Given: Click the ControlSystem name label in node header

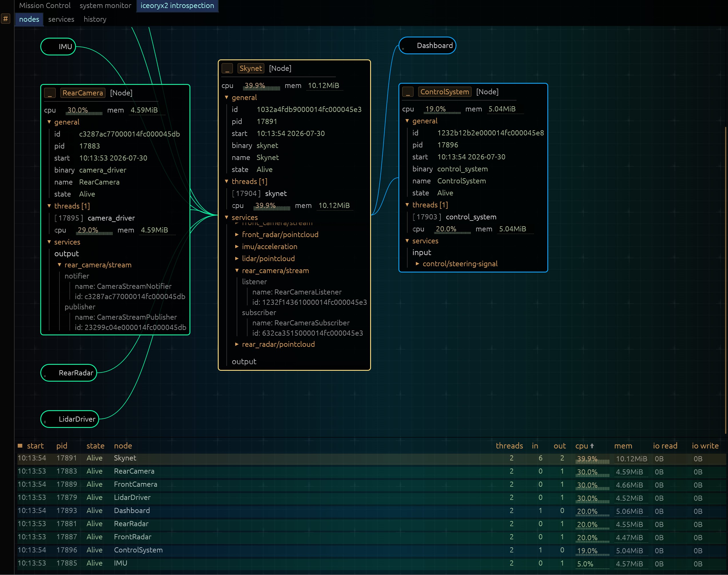Looking at the screenshot, I should (x=445, y=92).
